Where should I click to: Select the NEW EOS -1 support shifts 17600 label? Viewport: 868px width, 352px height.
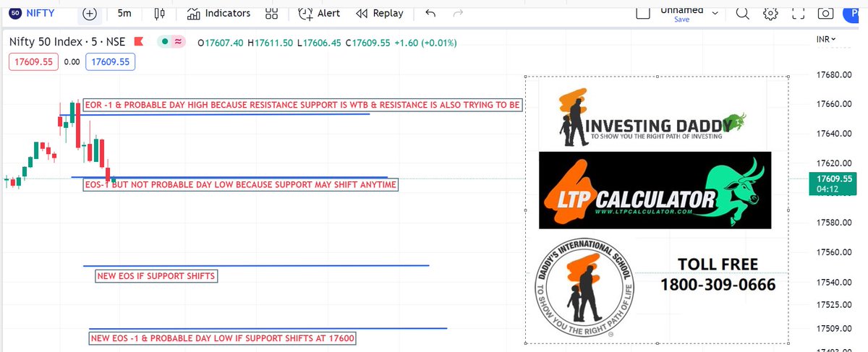point(224,338)
